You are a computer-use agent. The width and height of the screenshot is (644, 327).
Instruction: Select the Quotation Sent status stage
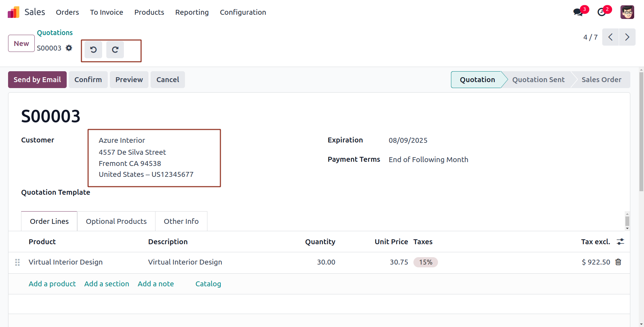pyautogui.click(x=538, y=80)
